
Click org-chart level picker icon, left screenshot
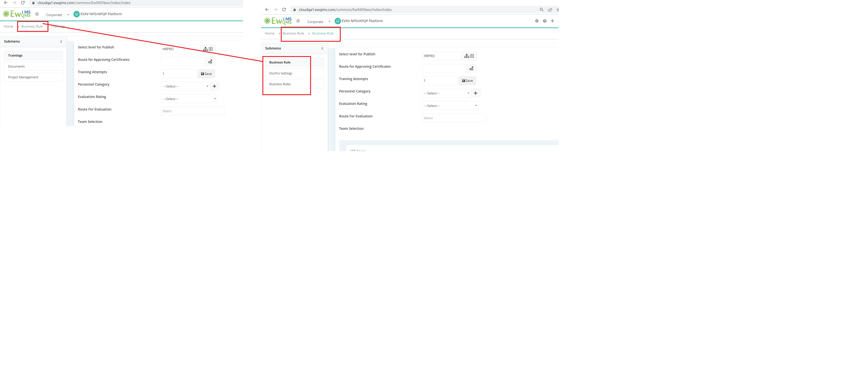click(205, 49)
